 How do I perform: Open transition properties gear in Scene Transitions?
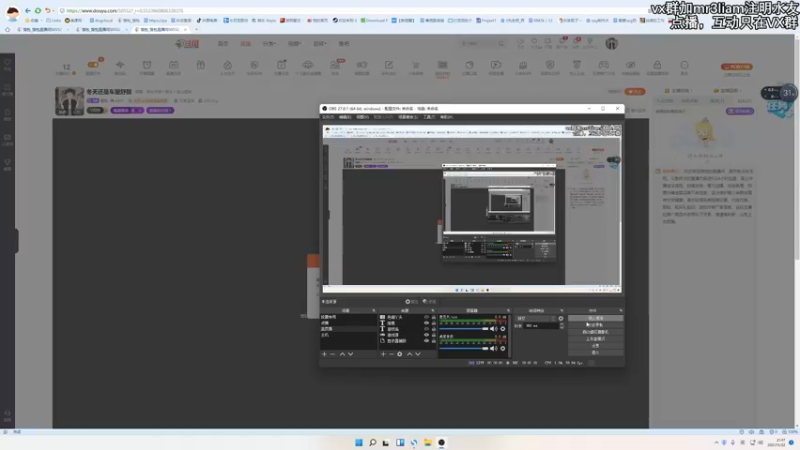click(561, 318)
